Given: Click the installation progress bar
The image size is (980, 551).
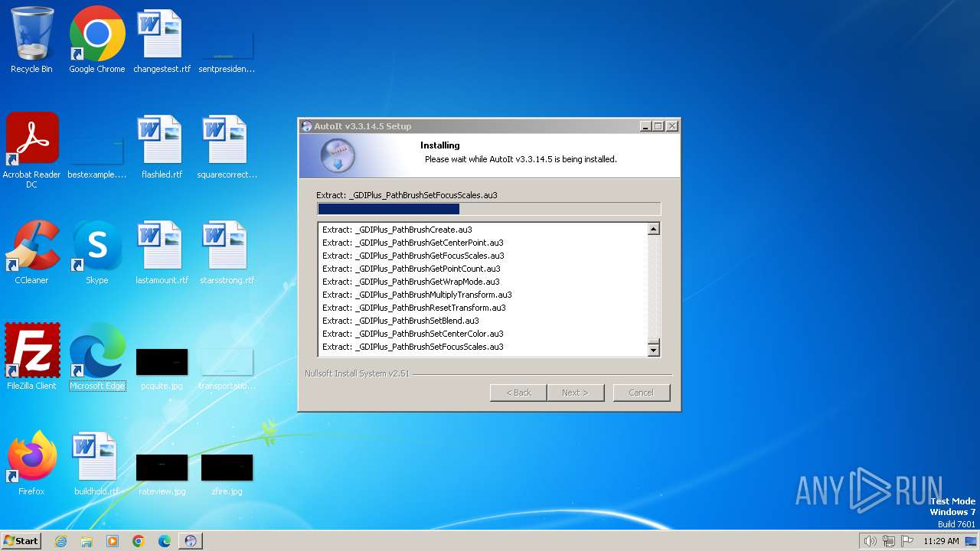Looking at the screenshot, I should coord(488,209).
